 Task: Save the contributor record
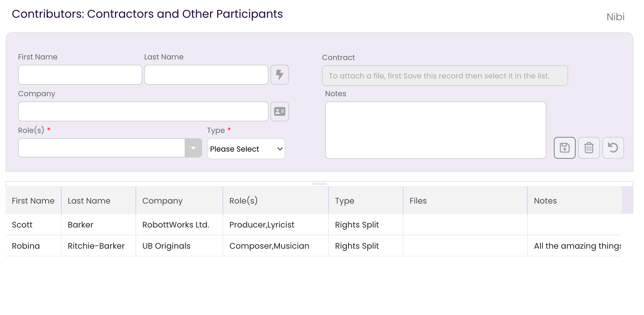click(565, 148)
